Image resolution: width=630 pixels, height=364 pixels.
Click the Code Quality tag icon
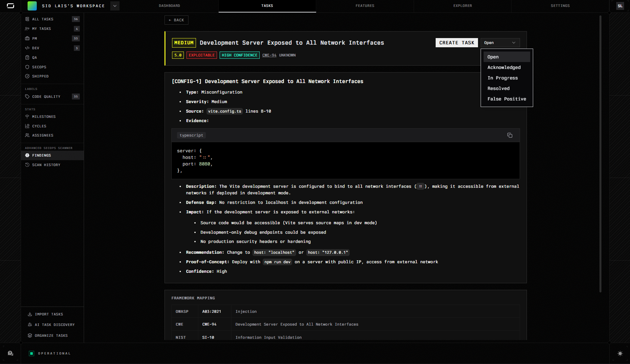[27, 96]
